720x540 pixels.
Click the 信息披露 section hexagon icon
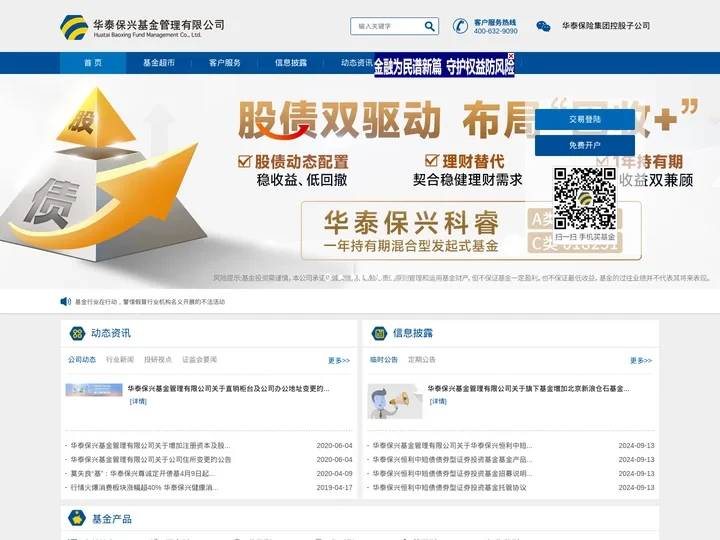pyautogui.click(x=379, y=333)
